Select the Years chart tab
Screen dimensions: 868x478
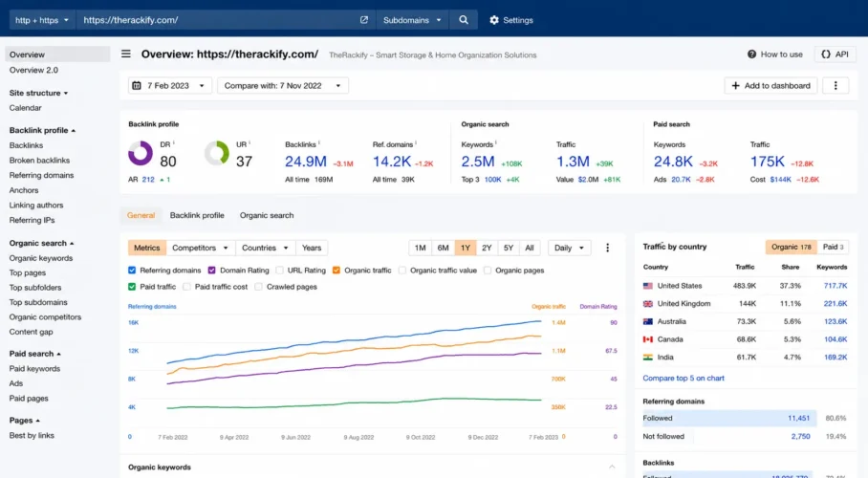point(312,248)
